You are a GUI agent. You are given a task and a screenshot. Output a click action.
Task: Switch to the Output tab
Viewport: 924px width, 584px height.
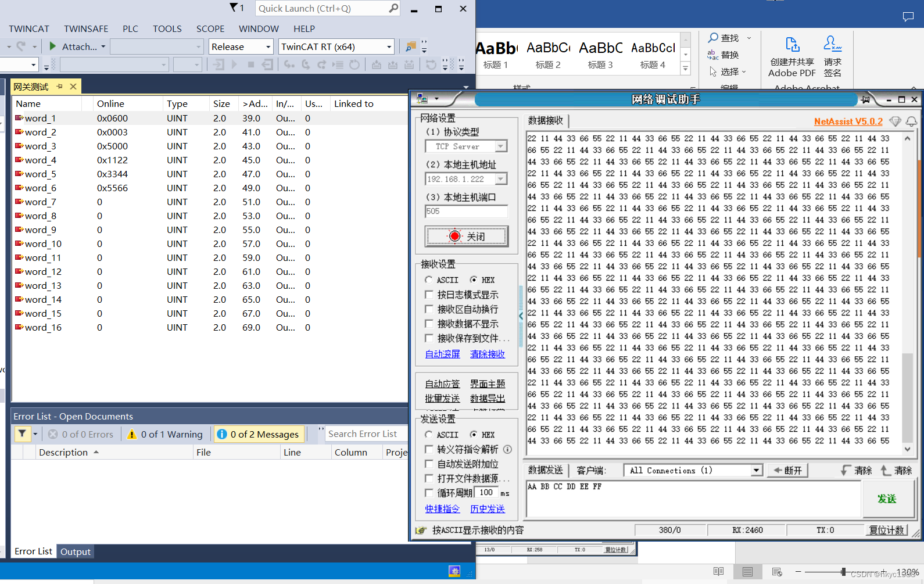(76, 551)
